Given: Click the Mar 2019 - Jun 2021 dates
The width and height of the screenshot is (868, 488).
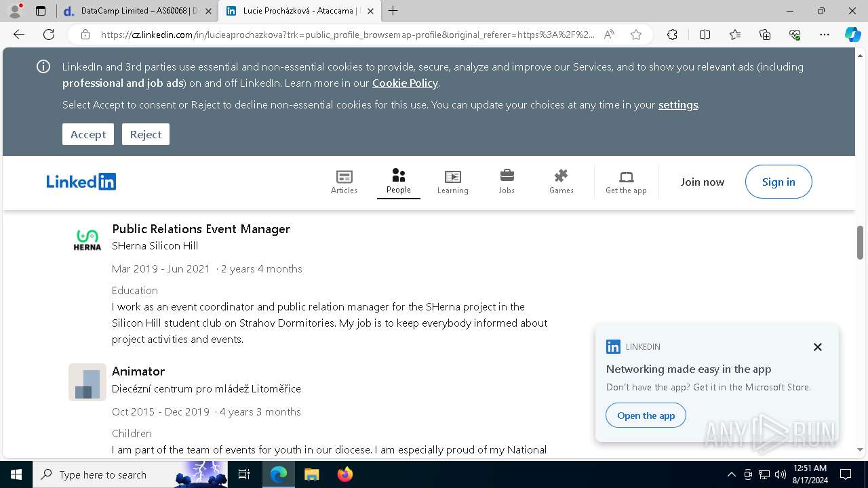Looking at the screenshot, I should click(x=161, y=269).
